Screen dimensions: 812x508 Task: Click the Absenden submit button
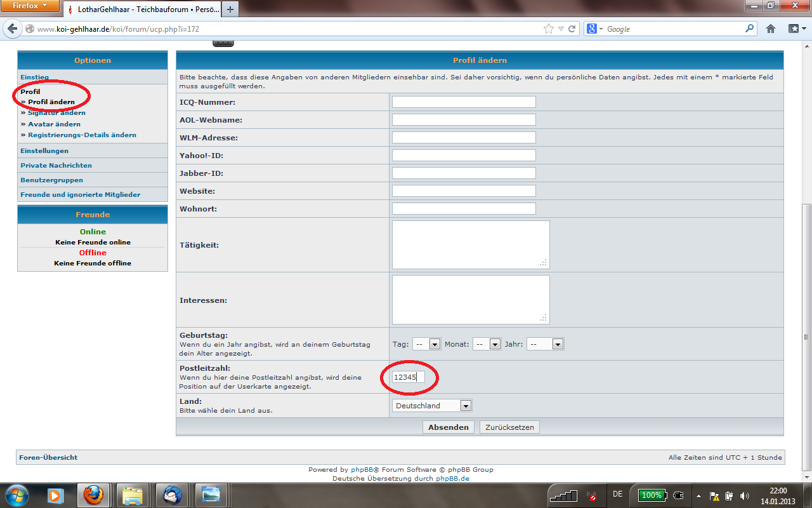(x=448, y=427)
